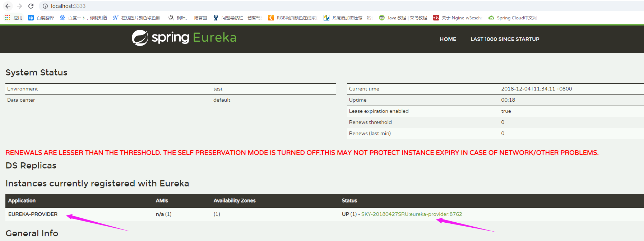This screenshot has width=644, height=241.
Task: Click the environment value 'test'
Action: tap(218, 89)
